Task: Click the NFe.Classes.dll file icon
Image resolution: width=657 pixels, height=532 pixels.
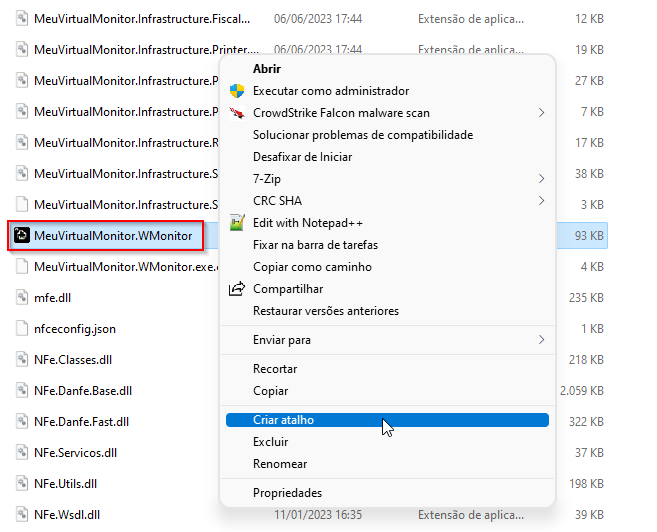Action: point(21,359)
